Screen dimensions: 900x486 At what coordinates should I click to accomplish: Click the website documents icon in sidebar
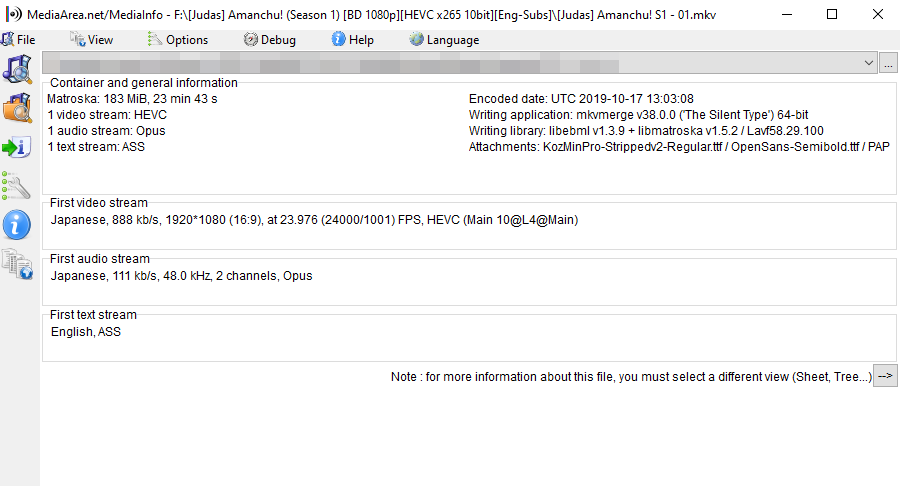(17, 264)
